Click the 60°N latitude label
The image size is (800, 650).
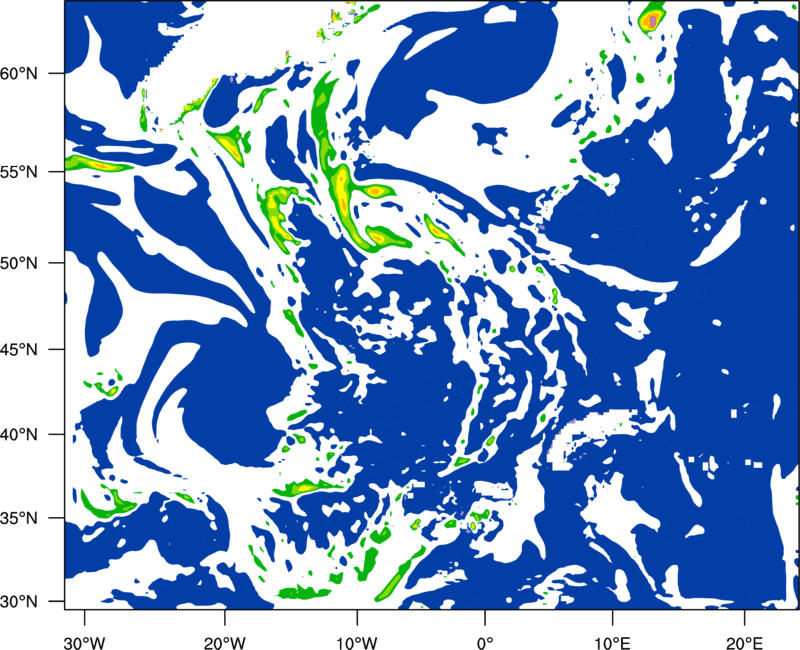pos(19,73)
